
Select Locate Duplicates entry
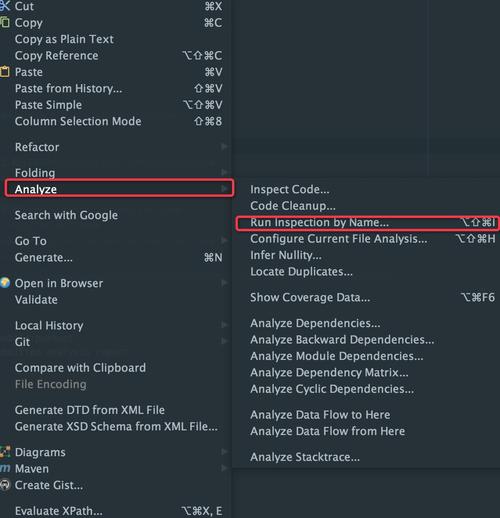click(301, 272)
